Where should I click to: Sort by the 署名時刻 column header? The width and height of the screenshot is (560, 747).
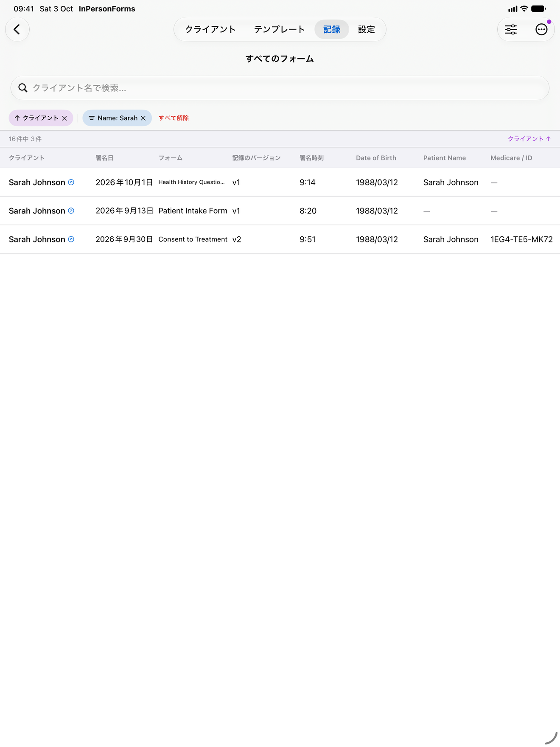point(312,158)
